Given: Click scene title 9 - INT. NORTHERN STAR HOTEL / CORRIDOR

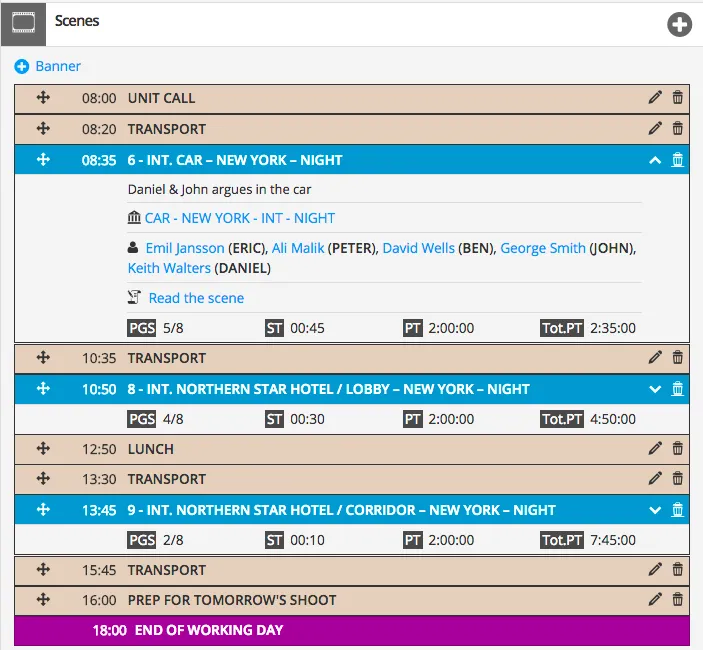Looking at the screenshot, I should coord(342,510).
